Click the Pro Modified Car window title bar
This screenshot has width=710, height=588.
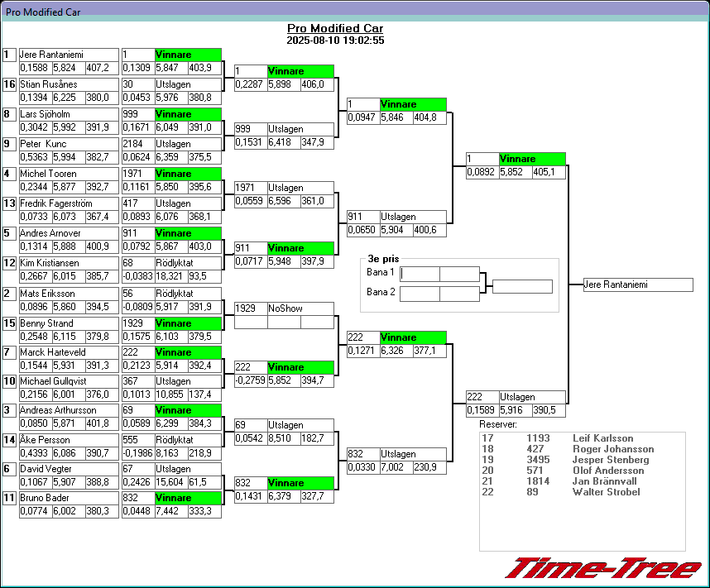point(355,11)
